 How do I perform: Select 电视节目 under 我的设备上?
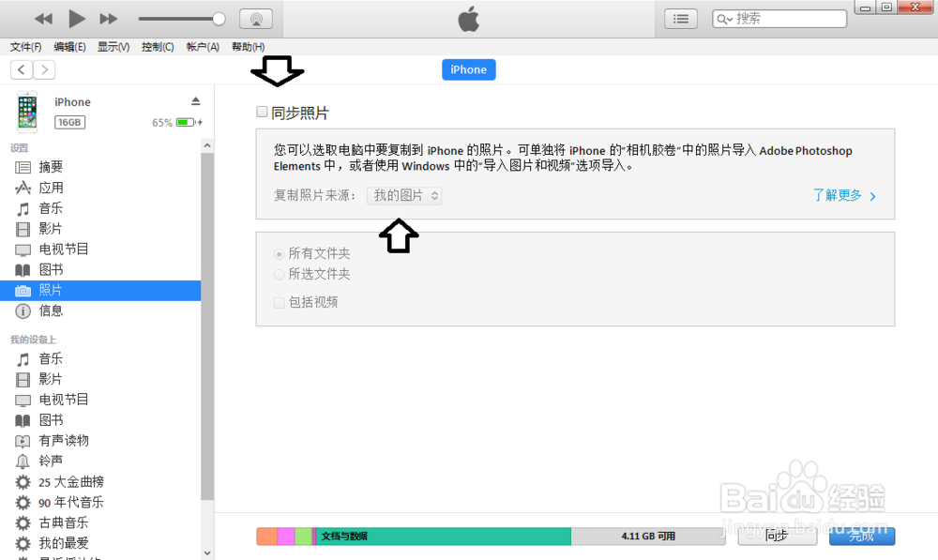click(x=100, y=400)
